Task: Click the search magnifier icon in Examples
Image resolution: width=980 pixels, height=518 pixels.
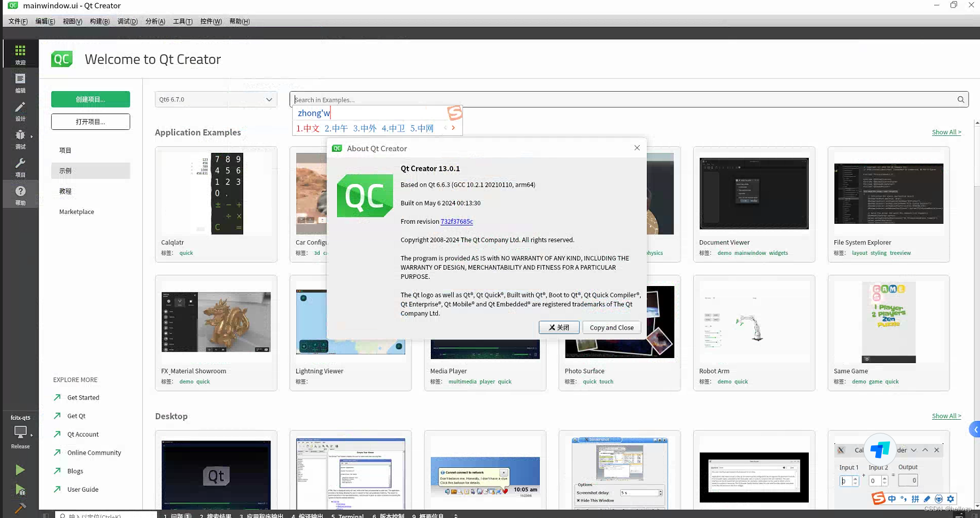Action: click(x=960, y=99)
